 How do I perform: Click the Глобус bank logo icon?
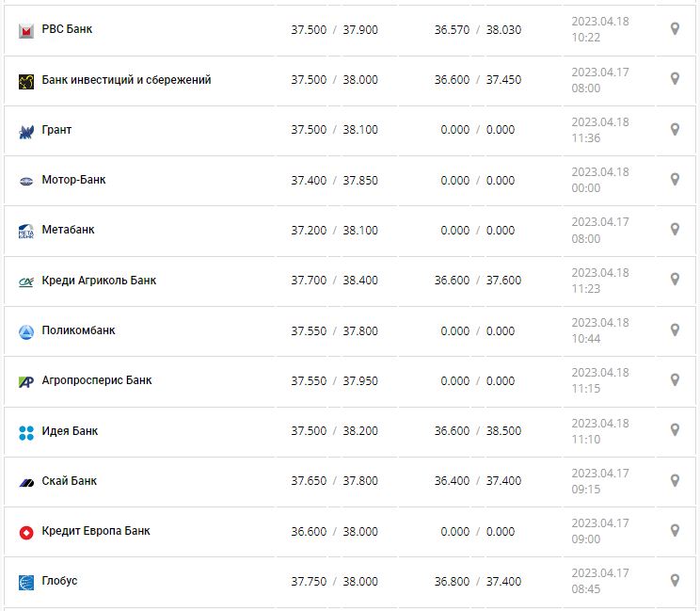(26, 582)
